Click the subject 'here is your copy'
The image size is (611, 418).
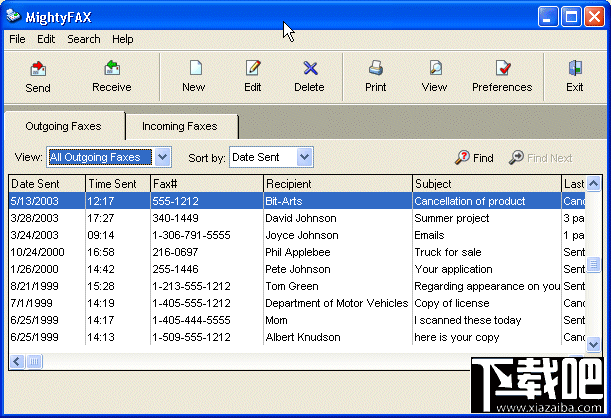pyautogui.click(x=457, y=337)
